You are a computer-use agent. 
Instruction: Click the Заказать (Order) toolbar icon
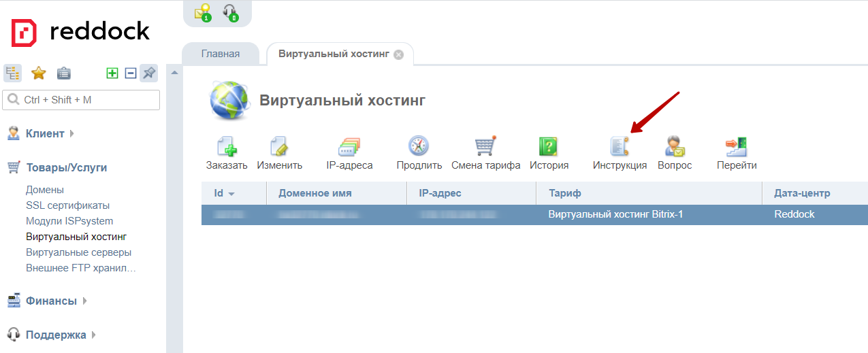click(226, 147)
